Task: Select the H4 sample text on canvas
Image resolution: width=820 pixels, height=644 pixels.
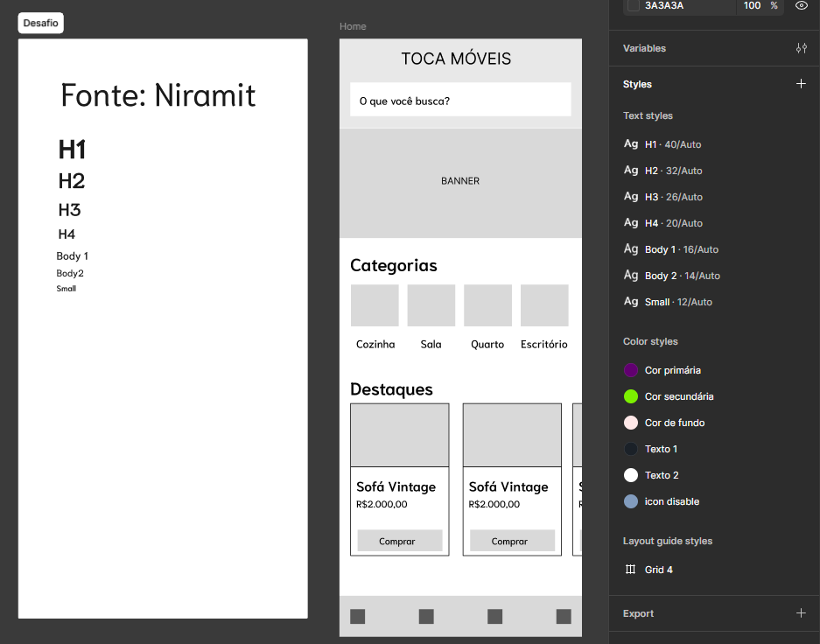Action: (x=67, y=234)
